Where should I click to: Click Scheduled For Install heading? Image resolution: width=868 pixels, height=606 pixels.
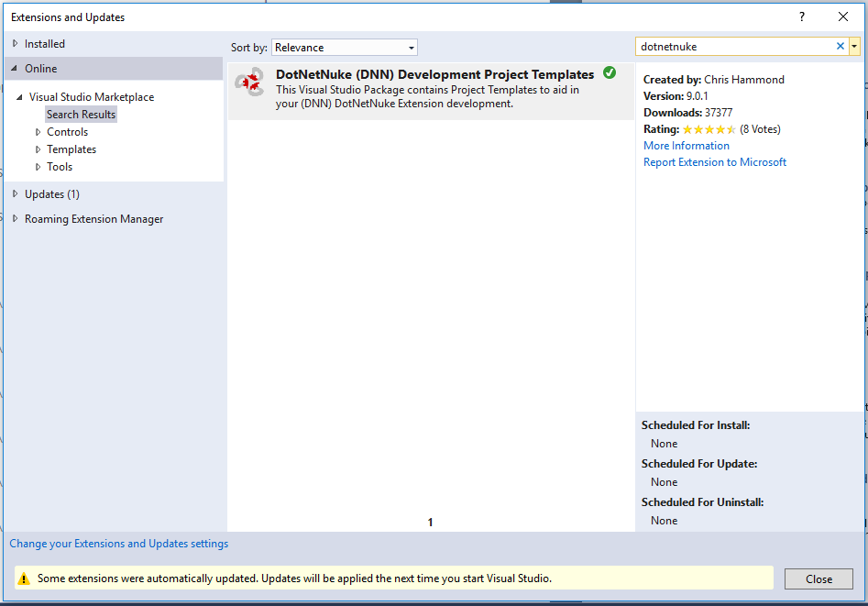pyautogui.click(x=696, y=425)
